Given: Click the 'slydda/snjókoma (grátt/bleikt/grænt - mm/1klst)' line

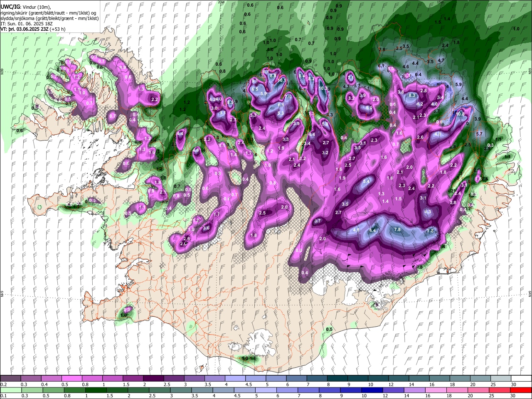Looking at the screenshot, I should pos(49,18).
